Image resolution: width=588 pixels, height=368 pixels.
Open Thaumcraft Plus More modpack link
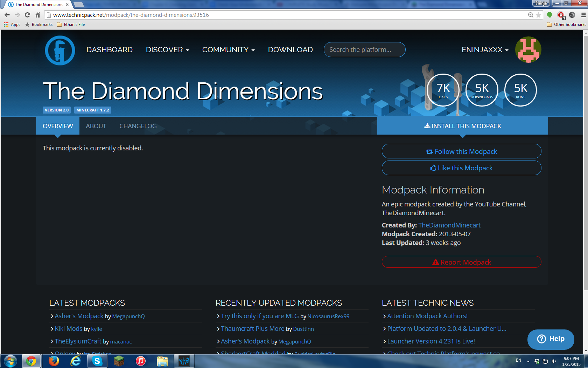pyautogui.click(x=253, y=329)
